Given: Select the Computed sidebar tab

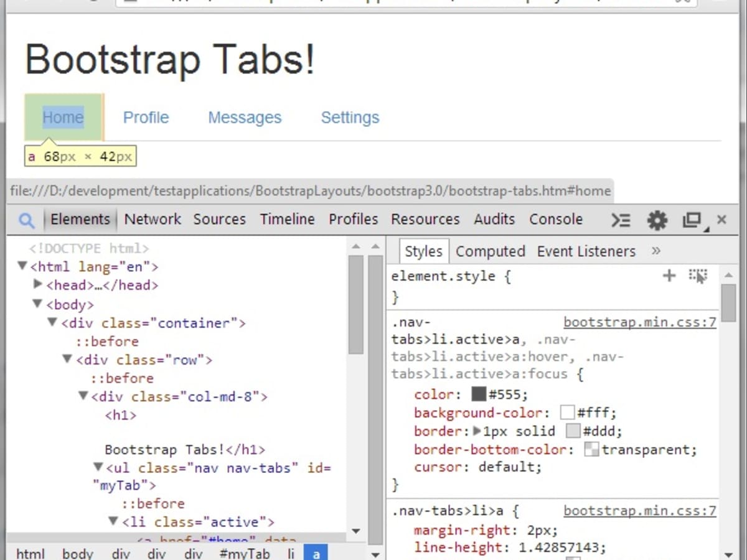Looking at the screenshot, I should (491, 251).
